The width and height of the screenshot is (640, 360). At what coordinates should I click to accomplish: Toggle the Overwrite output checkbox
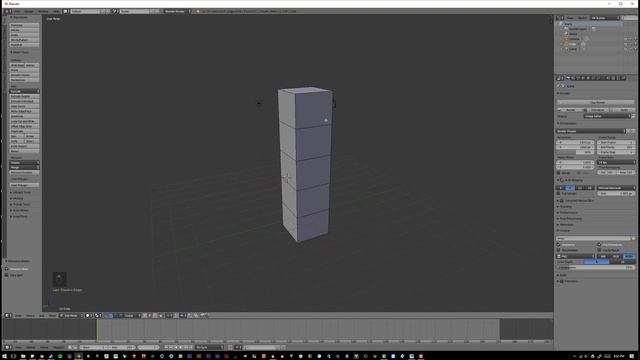click(x=559, y=245)
